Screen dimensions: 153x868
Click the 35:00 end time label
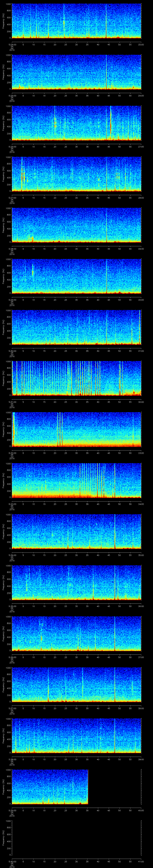tap(141, 555)
